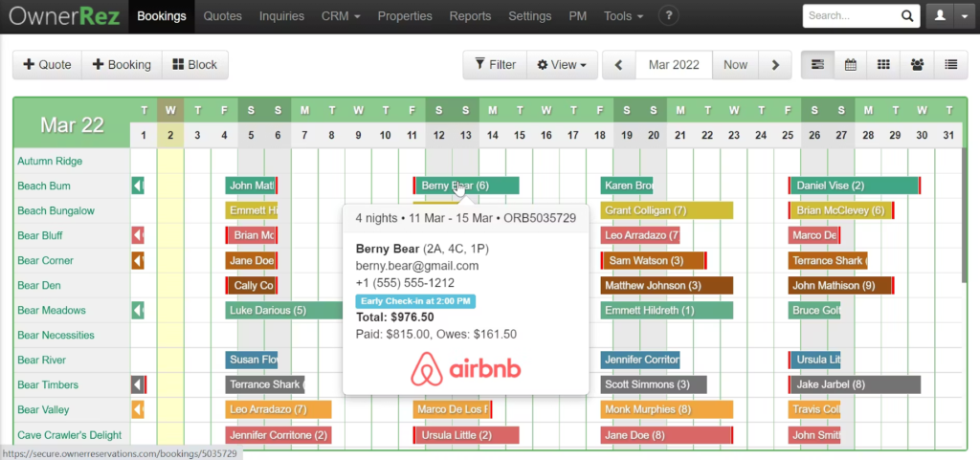Advance to the next month arrow
The width and height of the screenshot is (980, 460).
(x=774, y=65)
